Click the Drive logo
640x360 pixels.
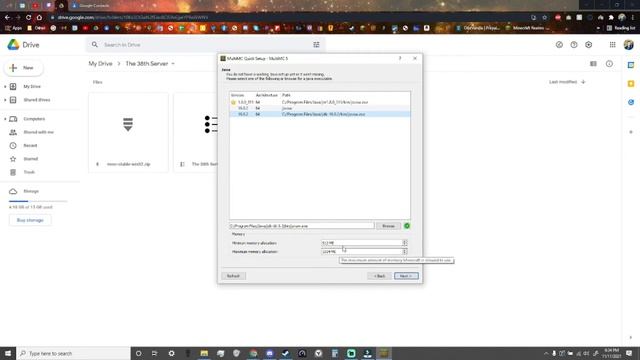[23, 45]
